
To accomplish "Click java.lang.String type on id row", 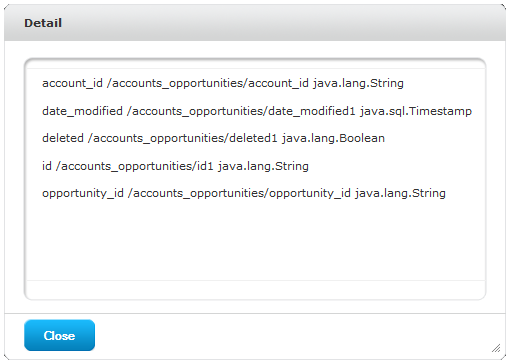I will point(263,166).
